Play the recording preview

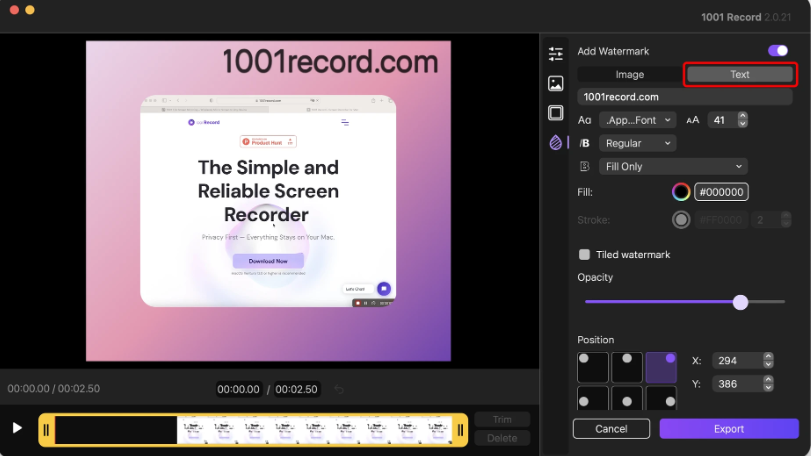tap(17, 428)
